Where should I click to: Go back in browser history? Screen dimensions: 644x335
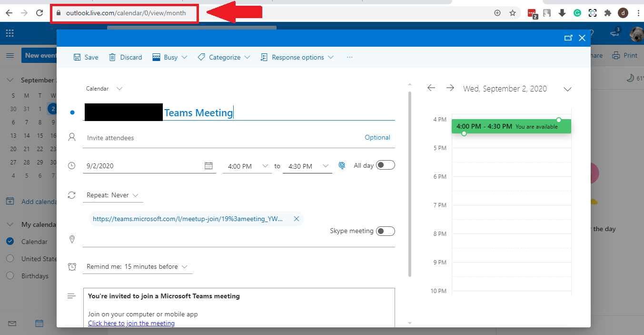tap(9, 13)
